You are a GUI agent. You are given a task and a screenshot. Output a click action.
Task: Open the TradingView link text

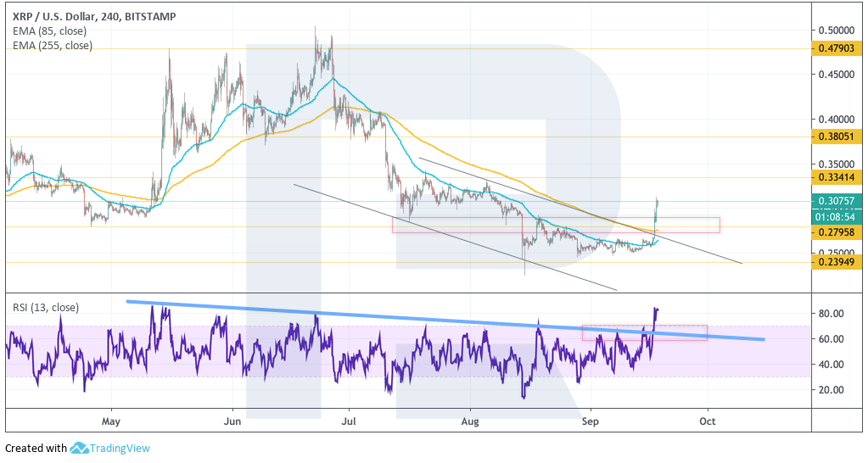(121, 448)
